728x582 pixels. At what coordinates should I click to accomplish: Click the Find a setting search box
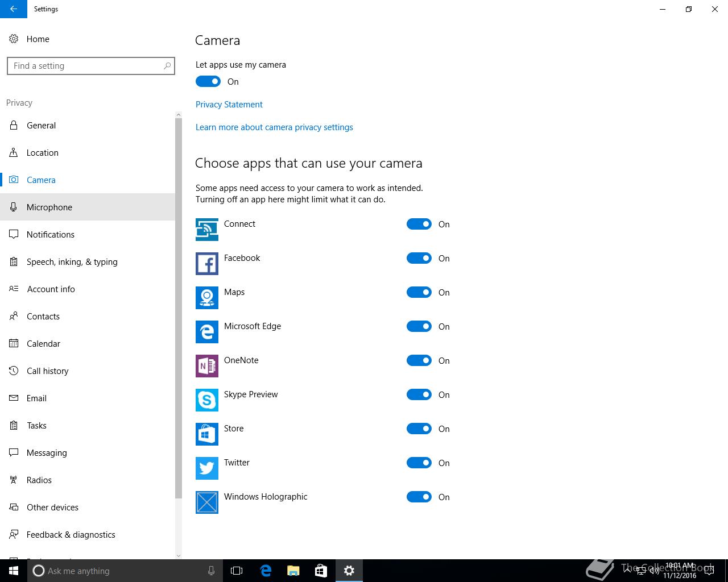click(x=91, y=66)
